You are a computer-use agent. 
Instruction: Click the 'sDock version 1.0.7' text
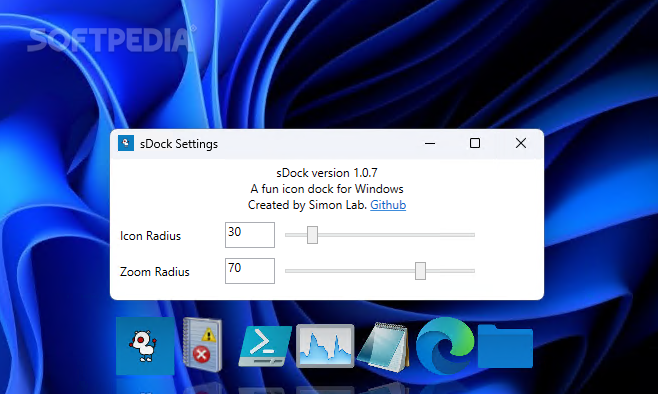point(327,173)
